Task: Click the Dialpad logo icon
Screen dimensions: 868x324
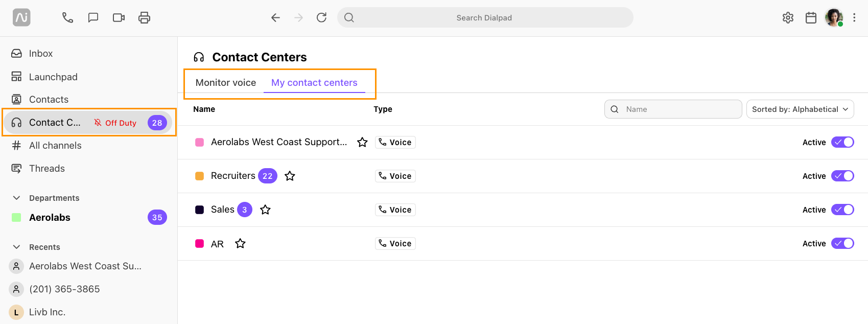Action: (x=21, y=18)
